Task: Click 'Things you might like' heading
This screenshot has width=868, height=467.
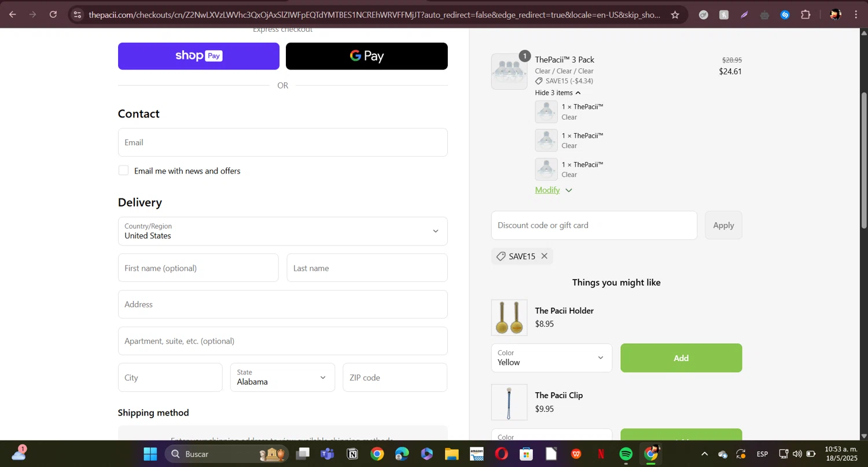Action: tap(616, 282)
